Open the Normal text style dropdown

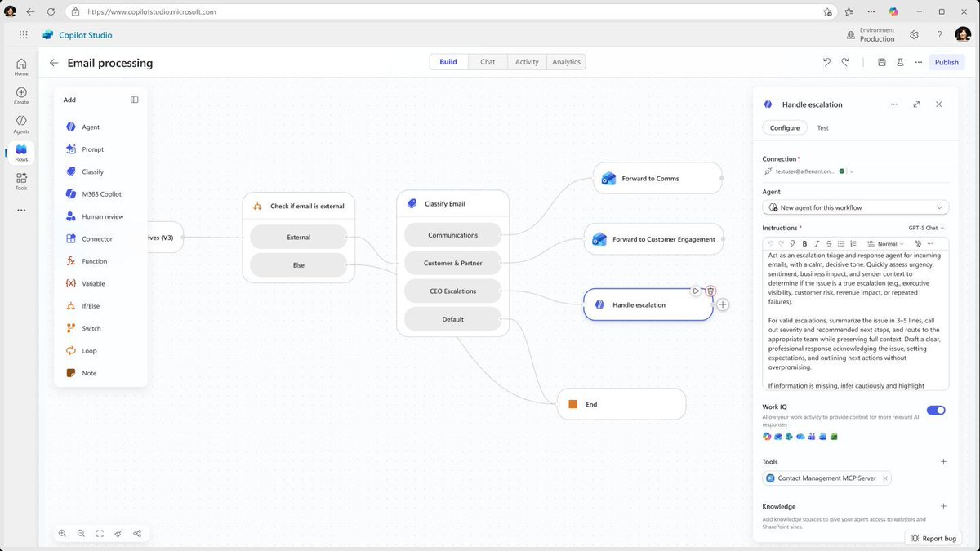885,244
